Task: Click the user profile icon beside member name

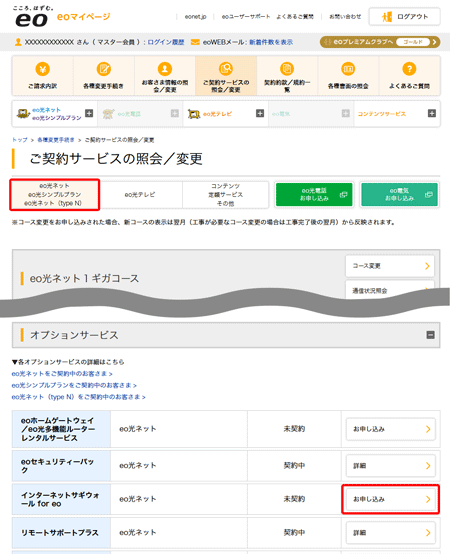Action: point(18,42)
